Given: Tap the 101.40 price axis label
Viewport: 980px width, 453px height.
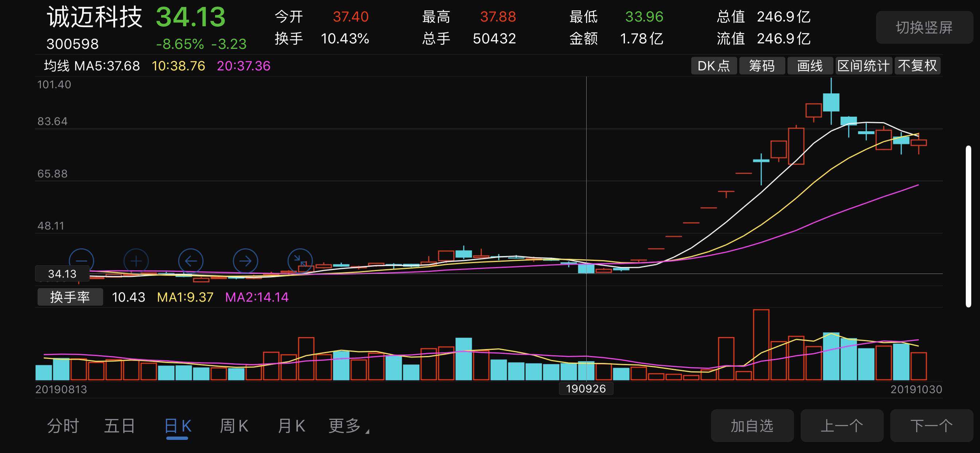Looking at the screenshot, I should pos(54,85).
